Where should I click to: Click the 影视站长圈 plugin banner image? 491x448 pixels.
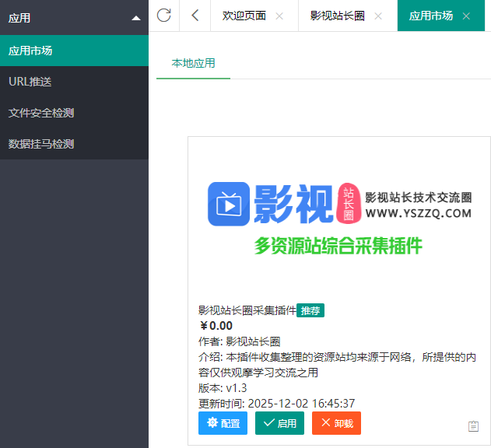point(339,219)
